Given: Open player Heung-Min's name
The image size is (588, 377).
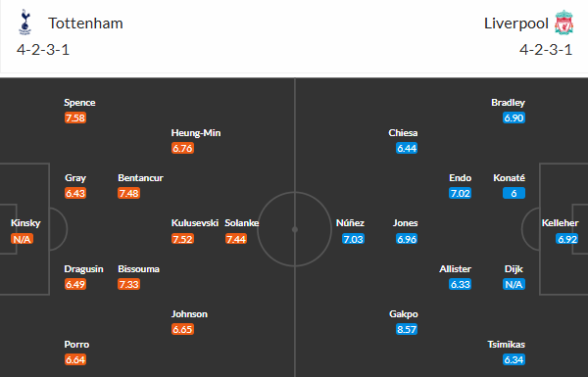Looking at the screenshot, I should point(196,133).
